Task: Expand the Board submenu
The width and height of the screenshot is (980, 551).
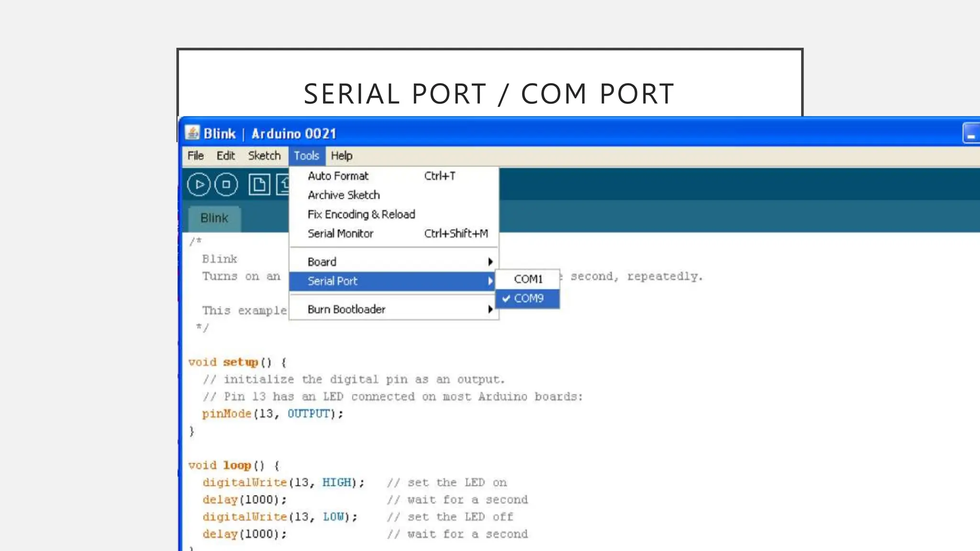Action: [x=394, y=262]
